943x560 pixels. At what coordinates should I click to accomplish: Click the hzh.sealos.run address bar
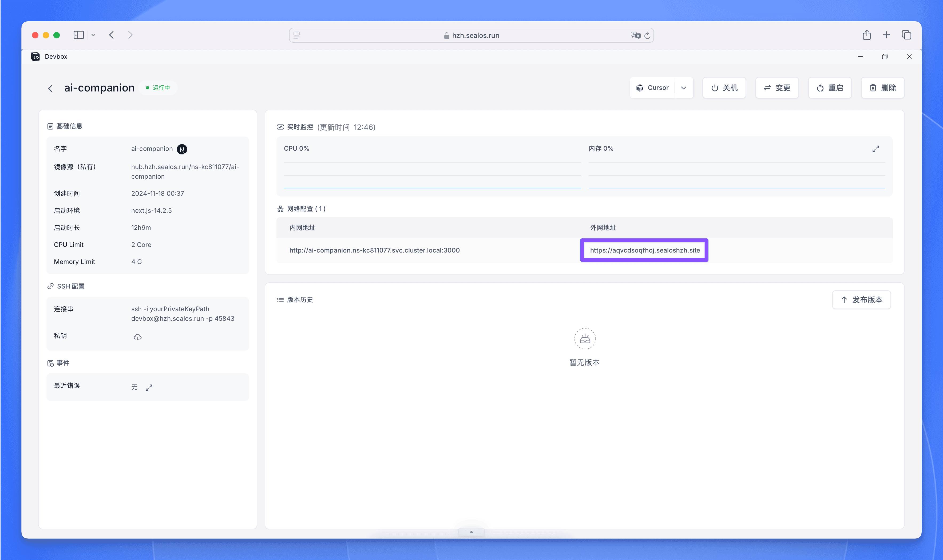[471, 35]
